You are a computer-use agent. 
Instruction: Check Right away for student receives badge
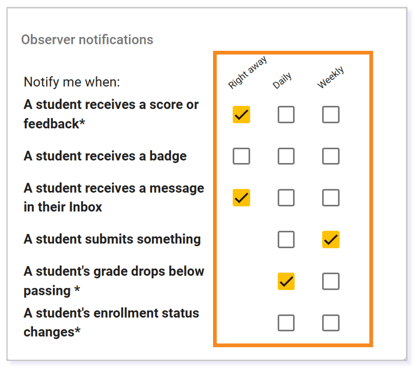click(x=241, y=156)
